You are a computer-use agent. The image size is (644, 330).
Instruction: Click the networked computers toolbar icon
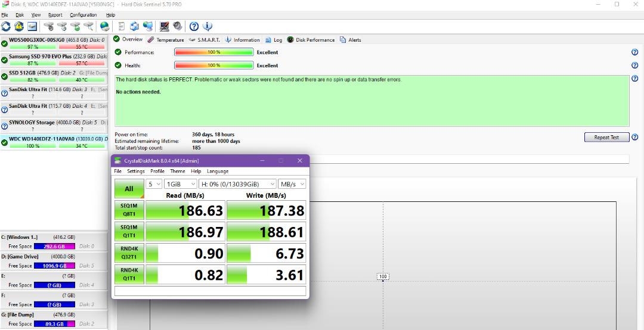tap(148, 27)
